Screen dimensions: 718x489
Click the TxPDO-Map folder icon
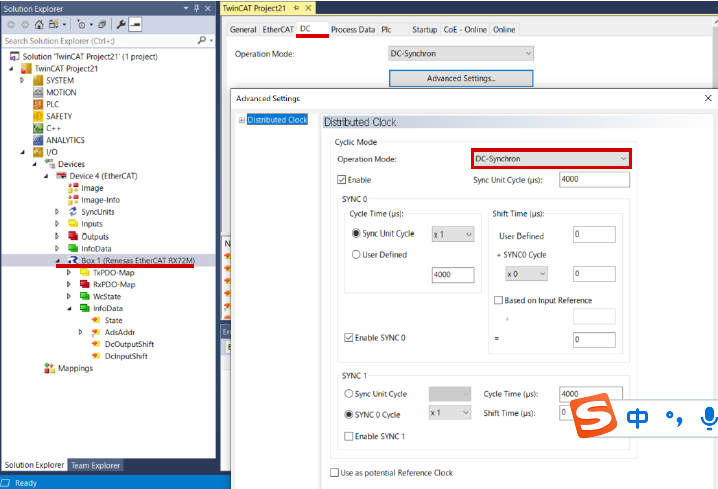pyautogui.click(x=84, y=272)
